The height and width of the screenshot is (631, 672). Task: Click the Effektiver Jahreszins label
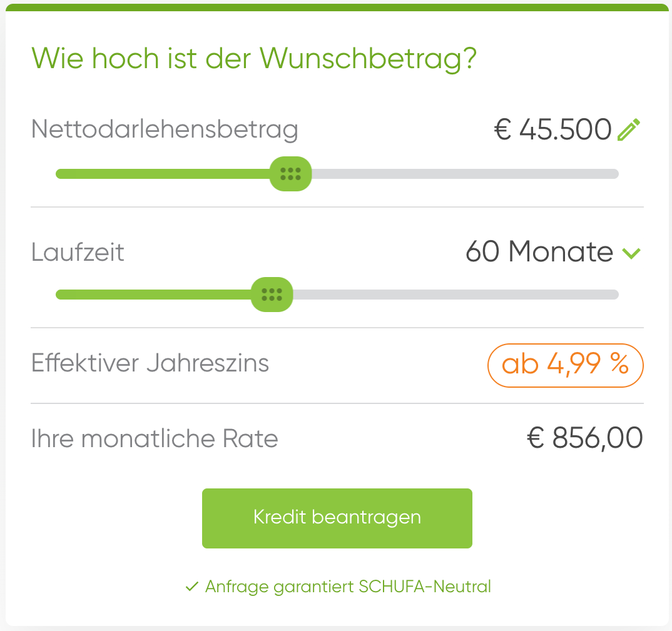click(150, 363)
